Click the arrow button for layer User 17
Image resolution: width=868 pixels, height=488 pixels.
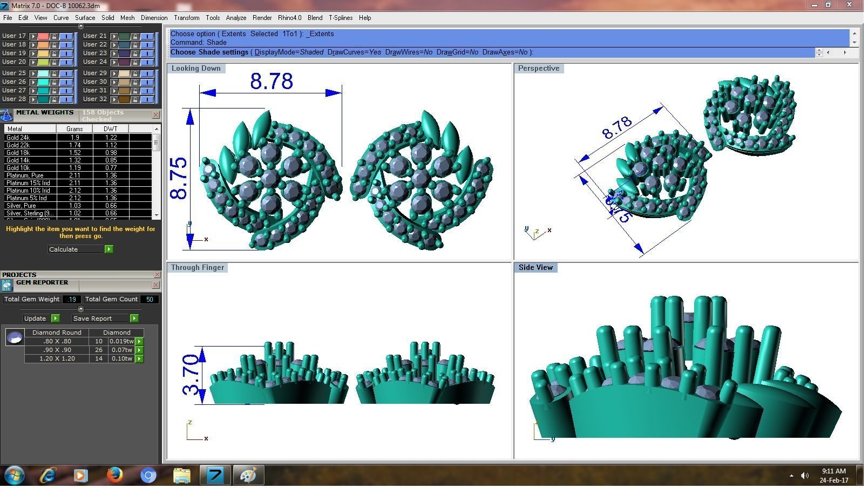(33, 36)
